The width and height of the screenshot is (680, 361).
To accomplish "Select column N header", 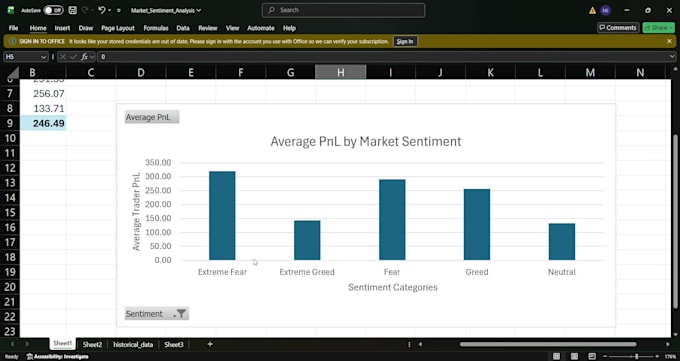I will 640,72.
